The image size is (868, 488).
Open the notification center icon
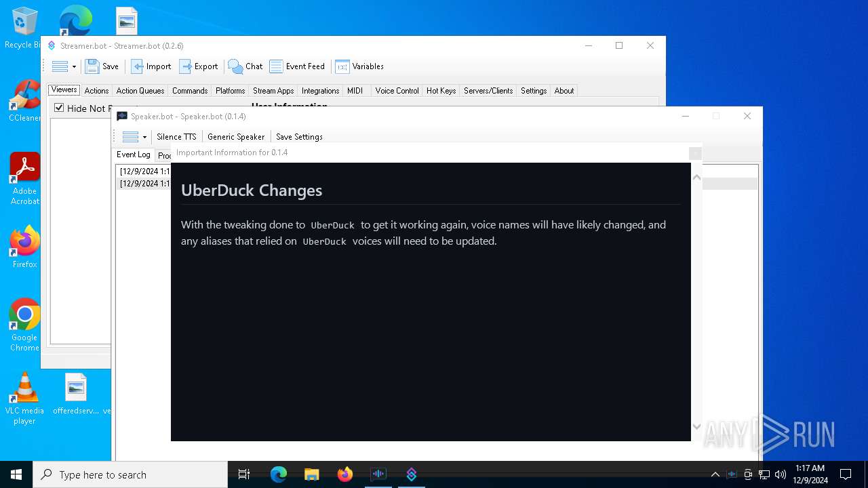(x=846, y=474)
